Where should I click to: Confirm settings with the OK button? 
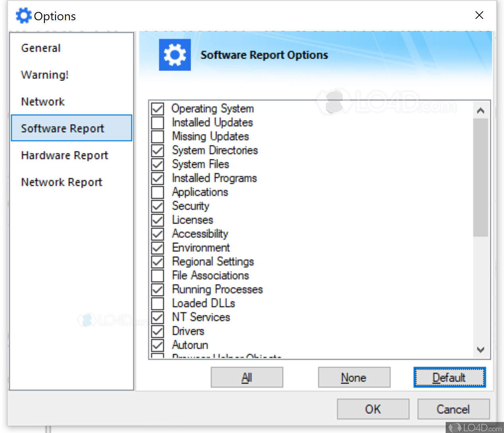point(372,409)
